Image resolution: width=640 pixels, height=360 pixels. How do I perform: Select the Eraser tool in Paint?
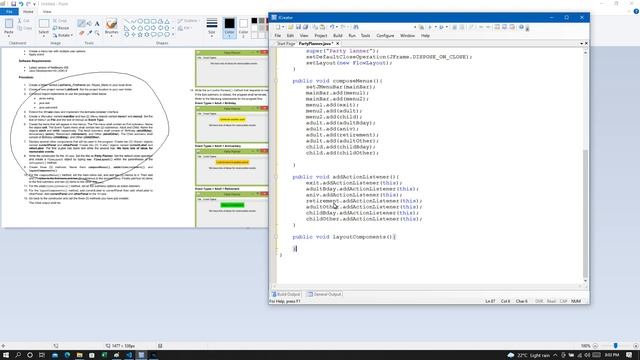point(82,33)
